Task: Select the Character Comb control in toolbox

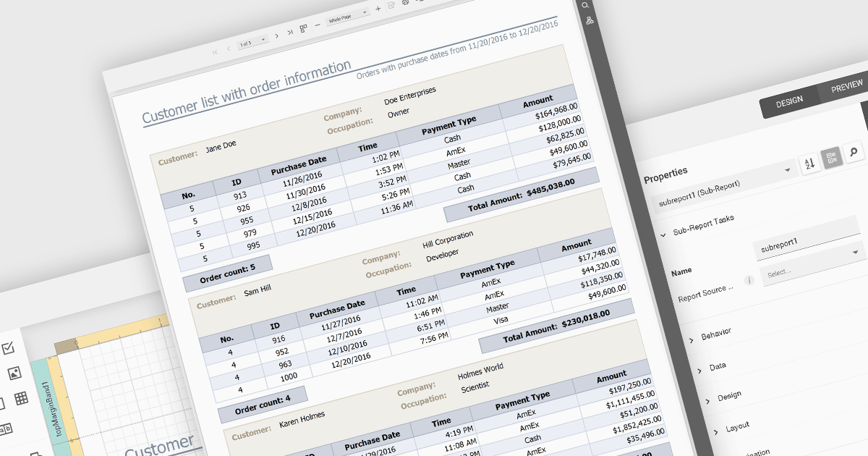Action: [4, 429]
